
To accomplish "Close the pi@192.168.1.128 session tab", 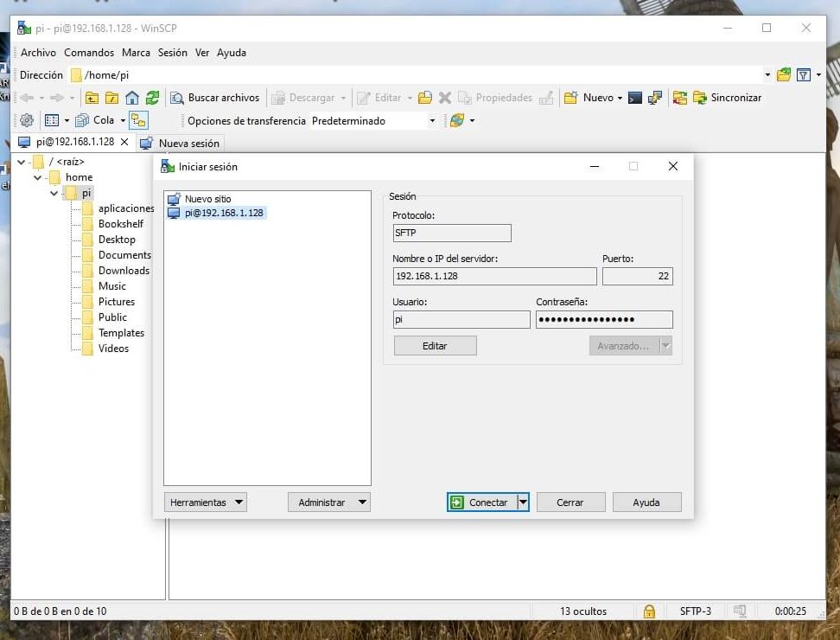I will click(124, 142).
